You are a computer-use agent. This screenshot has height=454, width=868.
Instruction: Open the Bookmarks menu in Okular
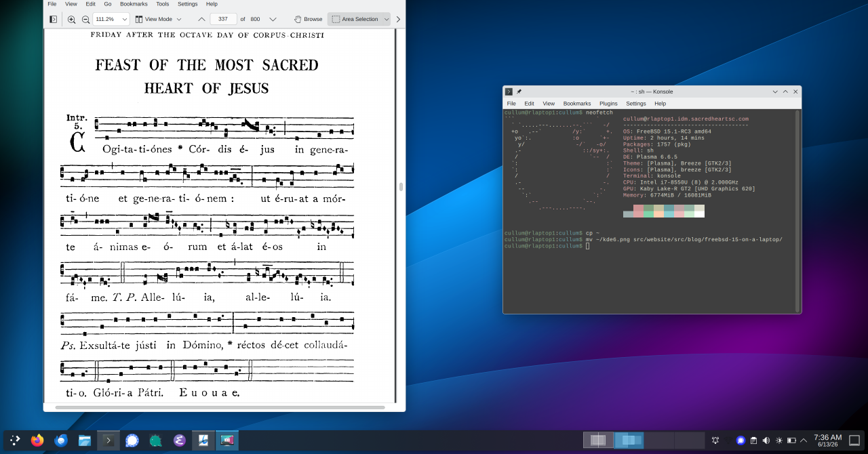tap(134, 4)
